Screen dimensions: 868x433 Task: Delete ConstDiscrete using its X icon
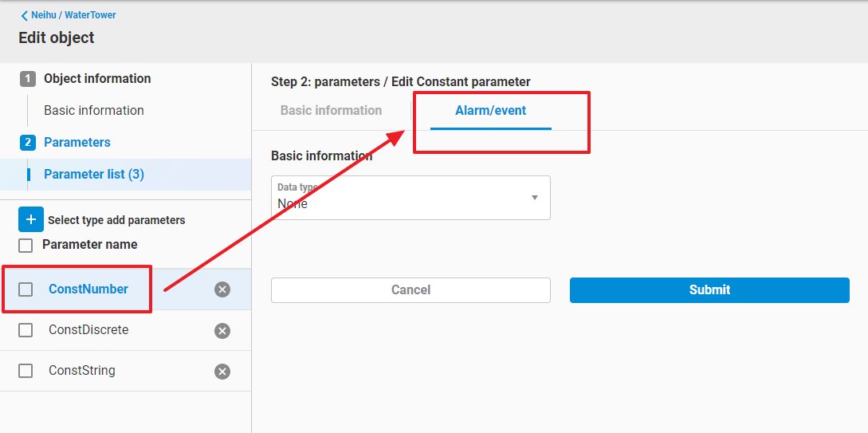click(222, 331)
